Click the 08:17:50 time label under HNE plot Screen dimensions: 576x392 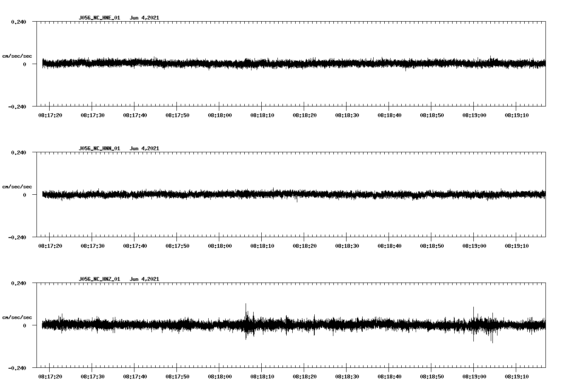[177, 115]
